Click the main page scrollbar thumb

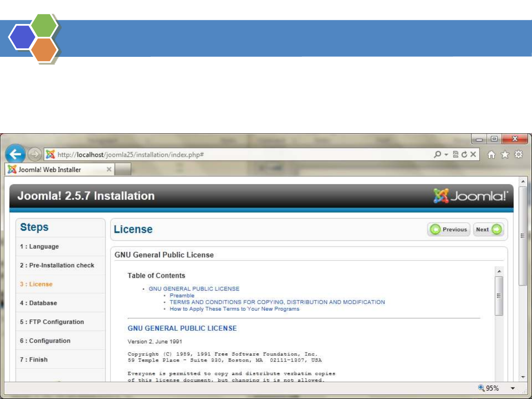[x=523, y=236]
